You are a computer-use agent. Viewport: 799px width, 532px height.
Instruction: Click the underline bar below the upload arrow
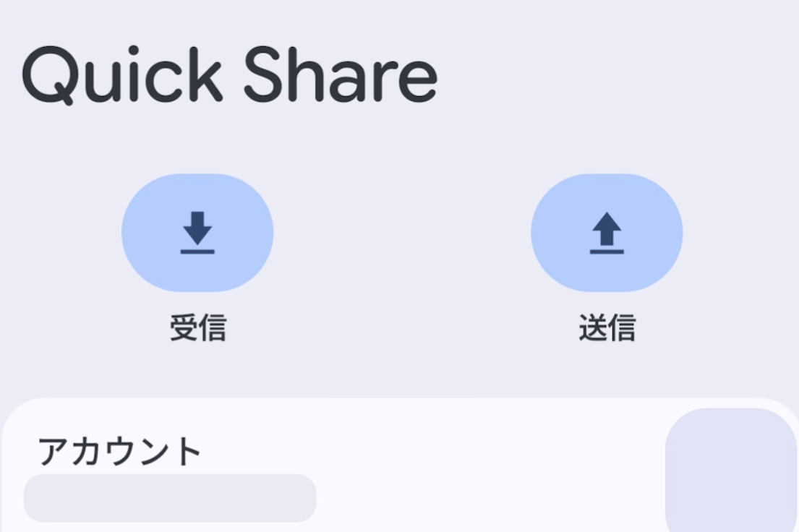coord(607,252)
